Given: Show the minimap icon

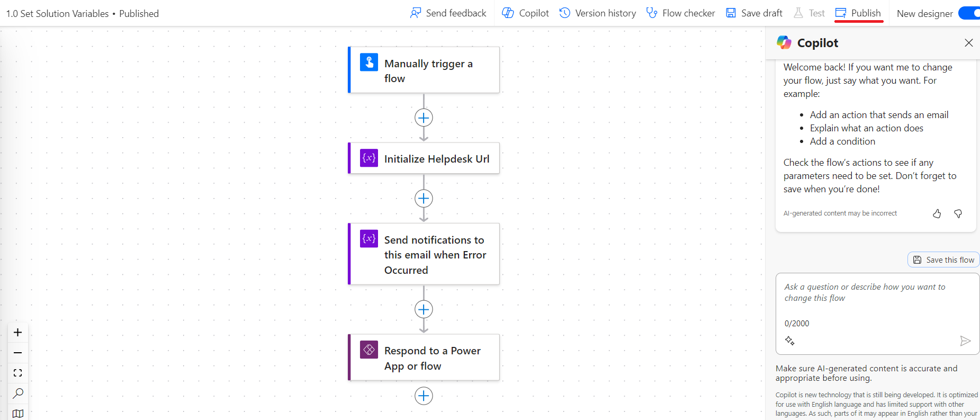Looking at the screenshot, I should pyautogui.click(x=17, y=413).
